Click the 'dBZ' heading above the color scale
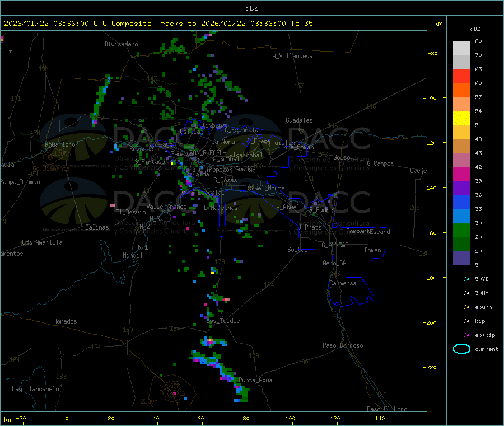The width and height of the screenshot is (504, 426). (475, 29)
